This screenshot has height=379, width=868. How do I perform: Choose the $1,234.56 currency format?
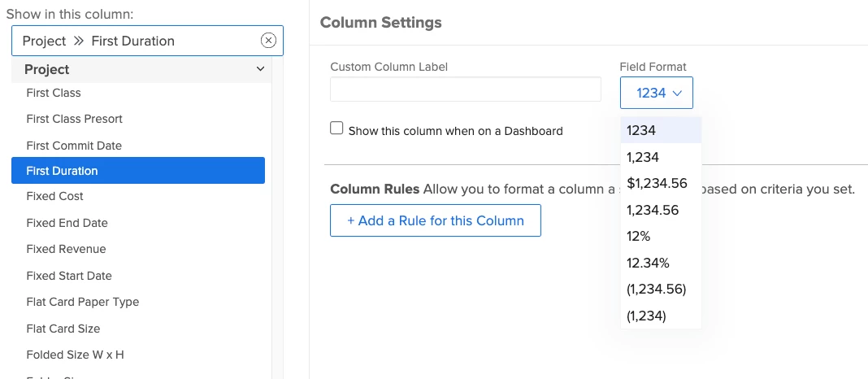click(x=657, y=183)
